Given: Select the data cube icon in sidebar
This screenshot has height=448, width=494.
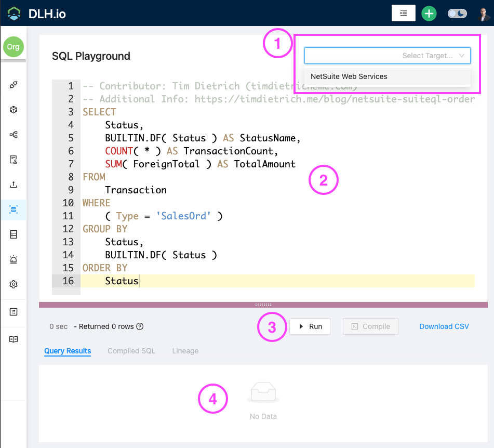Looking at the screenshot, I should (13, 110).
